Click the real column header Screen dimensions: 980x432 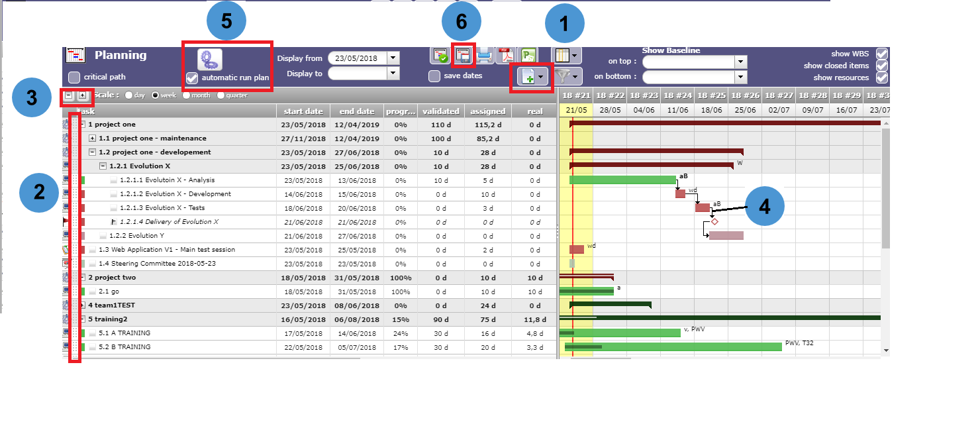pos(535,111)
